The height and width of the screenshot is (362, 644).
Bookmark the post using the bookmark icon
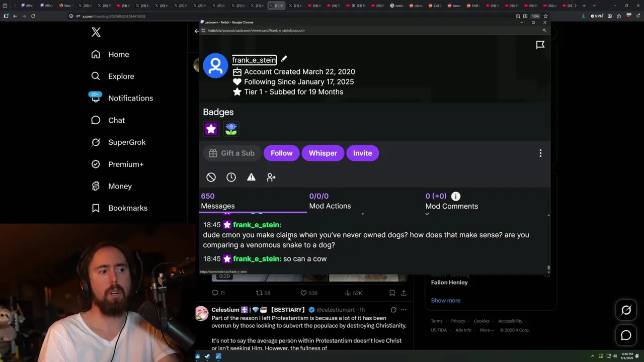pyautogui.click(x=392, y=293)
